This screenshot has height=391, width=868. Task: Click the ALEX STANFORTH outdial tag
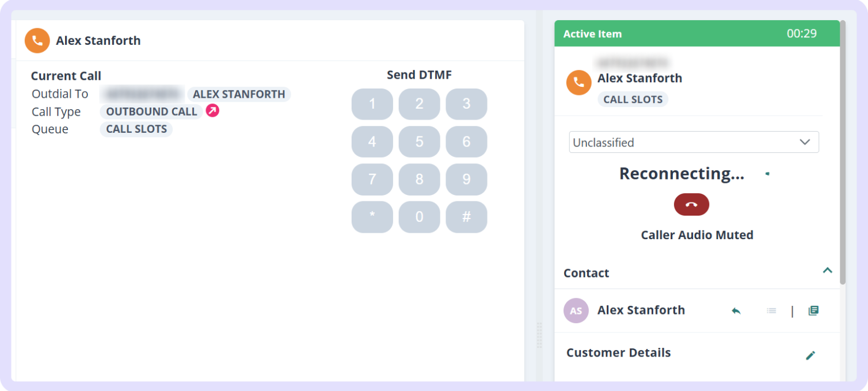[239, 94]
